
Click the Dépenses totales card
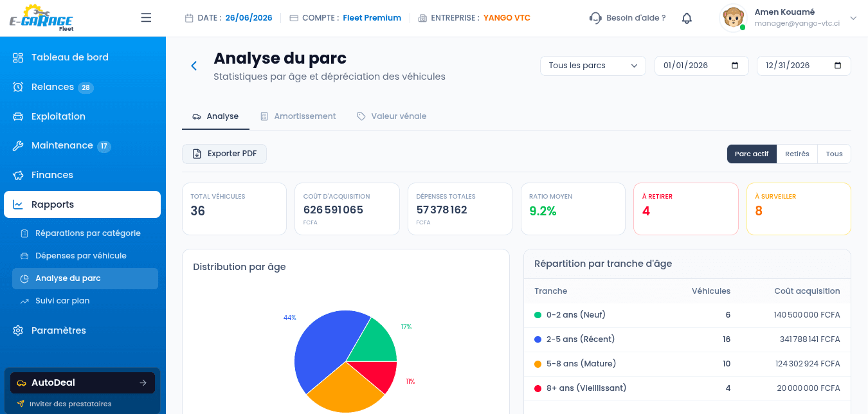460,209
